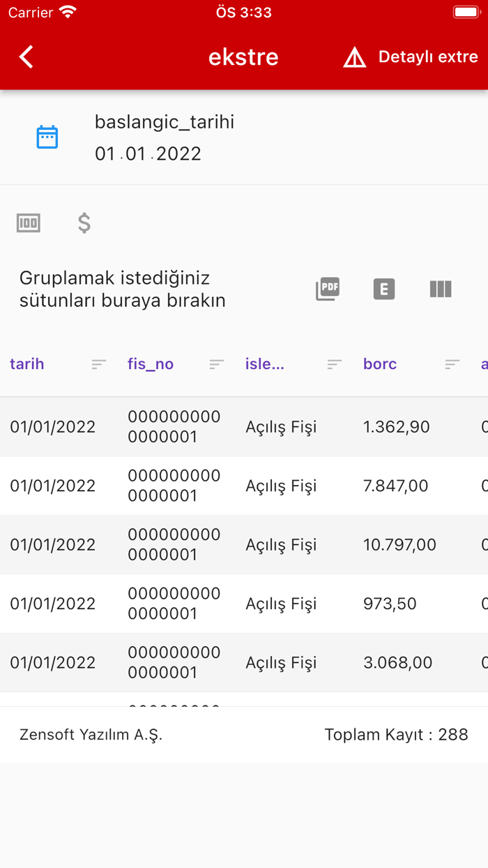Screen dimensions: 488x868
Task: Select the dollar sign icon
Action: click(84, 223)
